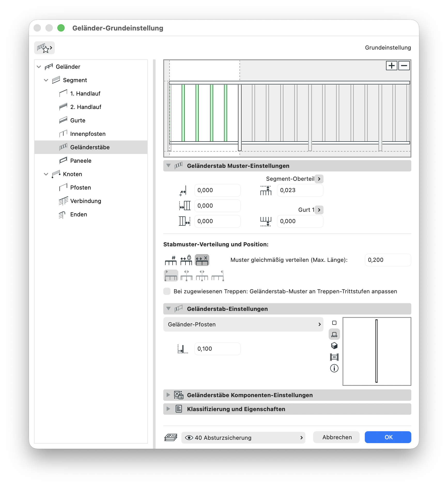The image size is (448, 487).
Task: Collapse the Geländer tree node
Action: tap(39, 67)
